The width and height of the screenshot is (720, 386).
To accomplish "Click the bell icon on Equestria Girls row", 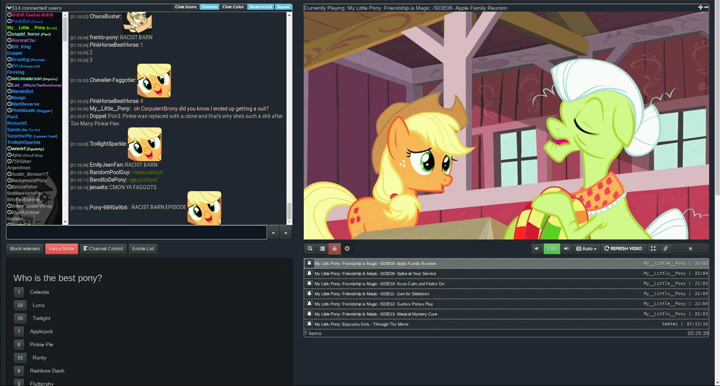I will [x=309, y=324].
